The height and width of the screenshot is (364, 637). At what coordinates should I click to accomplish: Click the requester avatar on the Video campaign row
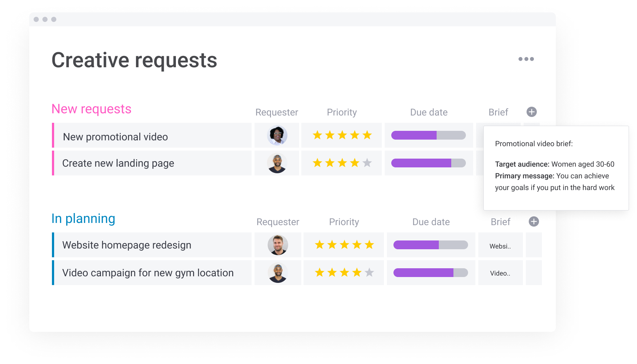[278, 272]
